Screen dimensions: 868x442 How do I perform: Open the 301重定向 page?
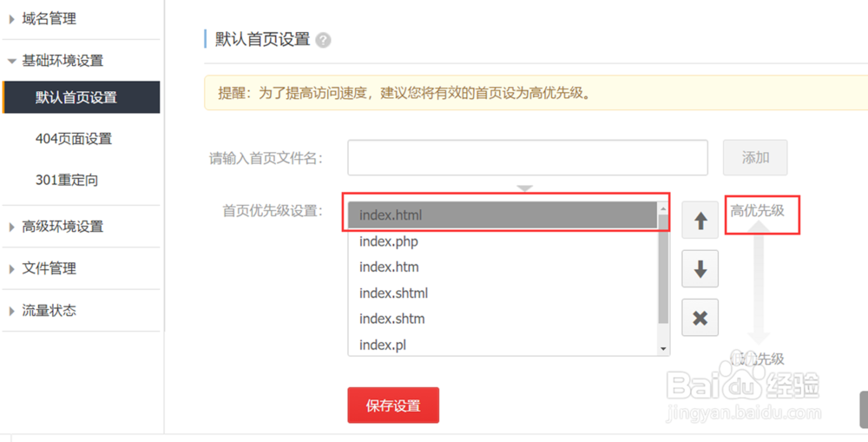67,181
